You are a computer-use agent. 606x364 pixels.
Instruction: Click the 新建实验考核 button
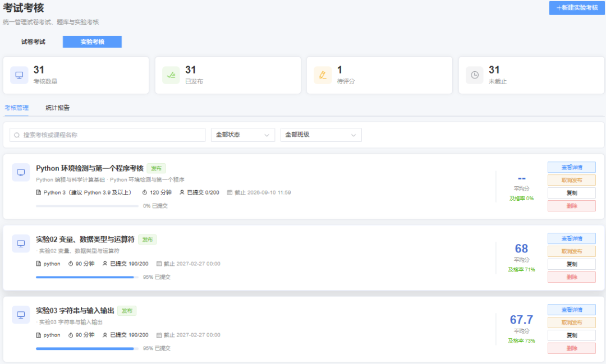tap(577, 8)
